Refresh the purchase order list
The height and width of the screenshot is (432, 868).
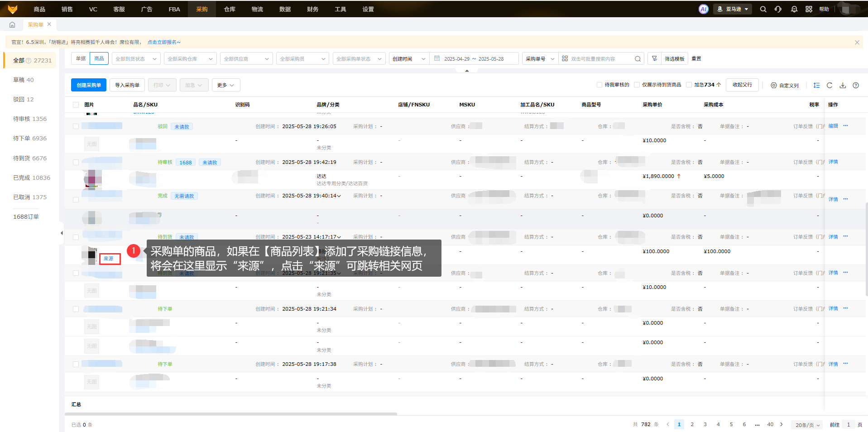[830, 85]
